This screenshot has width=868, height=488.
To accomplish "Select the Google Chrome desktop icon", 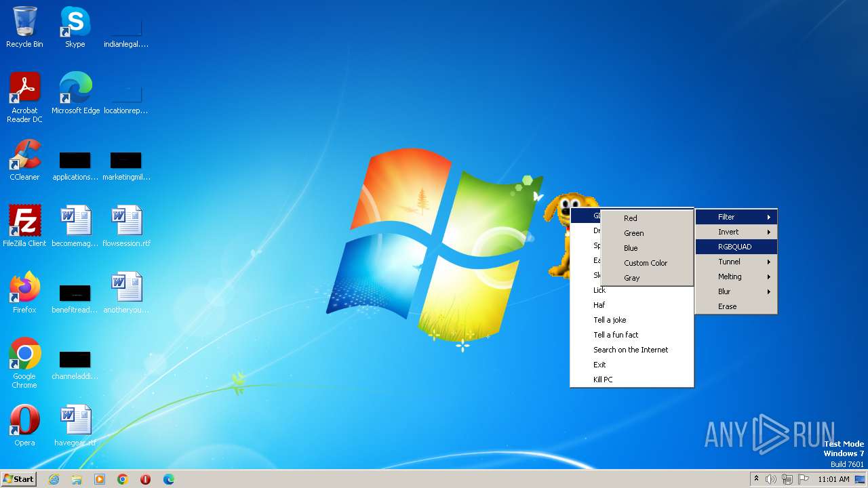I will click(24, 363).
